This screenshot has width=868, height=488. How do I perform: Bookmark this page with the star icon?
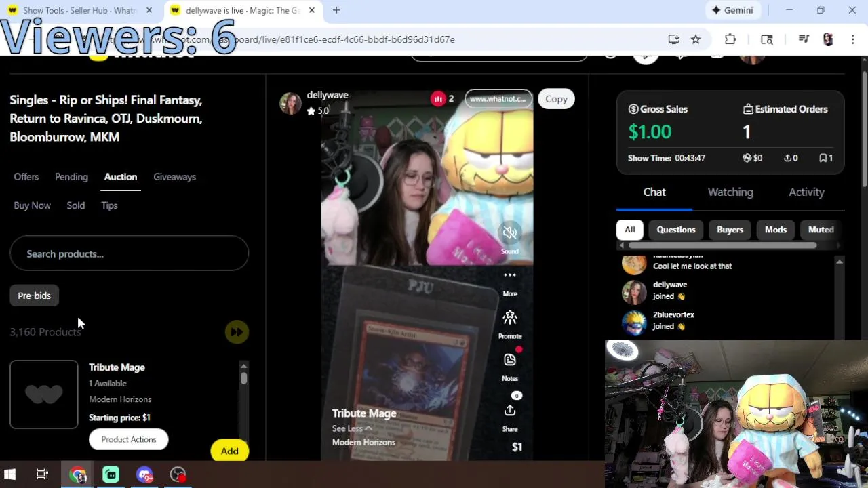pyautogui.click(x=696, y=39)
